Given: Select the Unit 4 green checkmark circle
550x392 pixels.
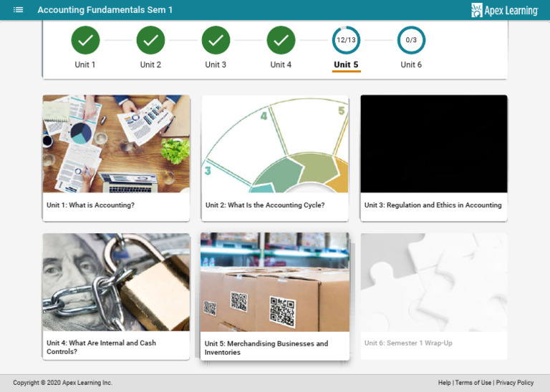Looking at the screenshot, I should 281,40.
